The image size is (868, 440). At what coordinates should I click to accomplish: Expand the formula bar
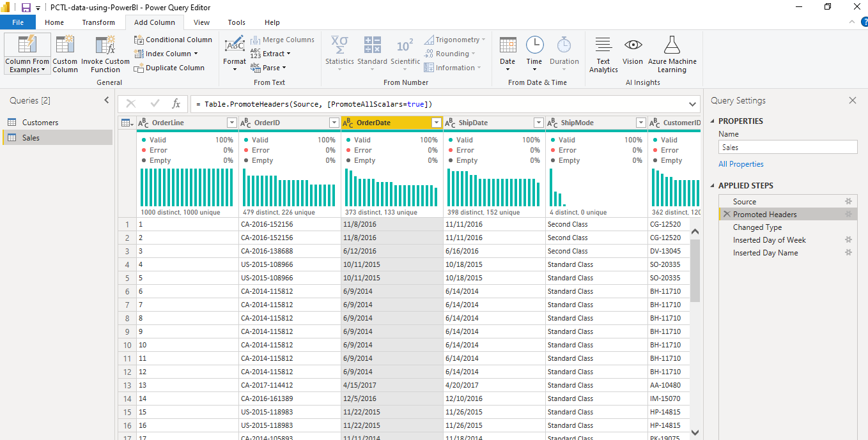693,103
